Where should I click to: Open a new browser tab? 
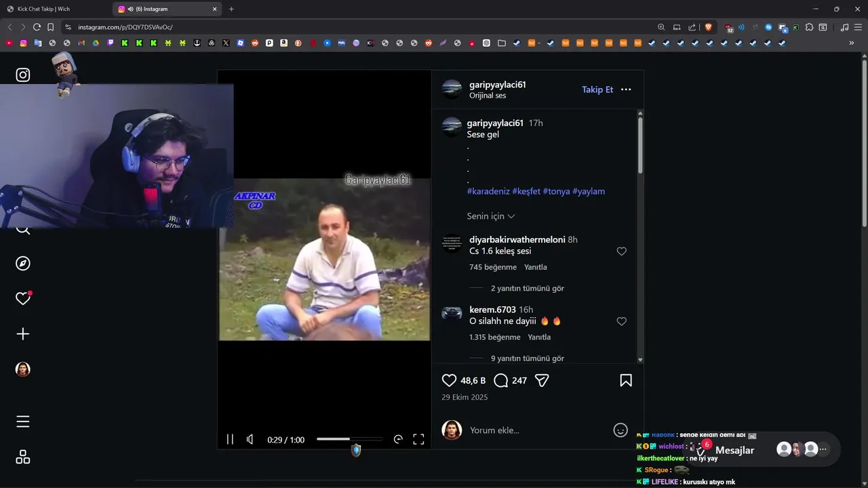231,9
